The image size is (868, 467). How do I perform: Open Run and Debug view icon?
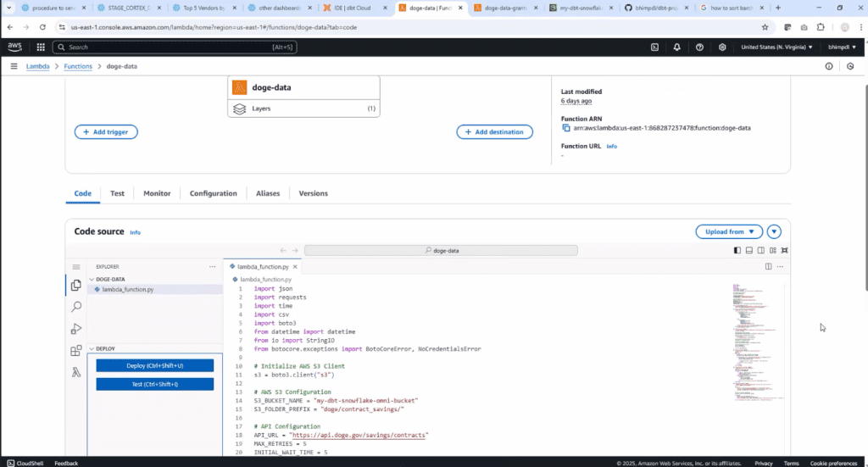76,329
